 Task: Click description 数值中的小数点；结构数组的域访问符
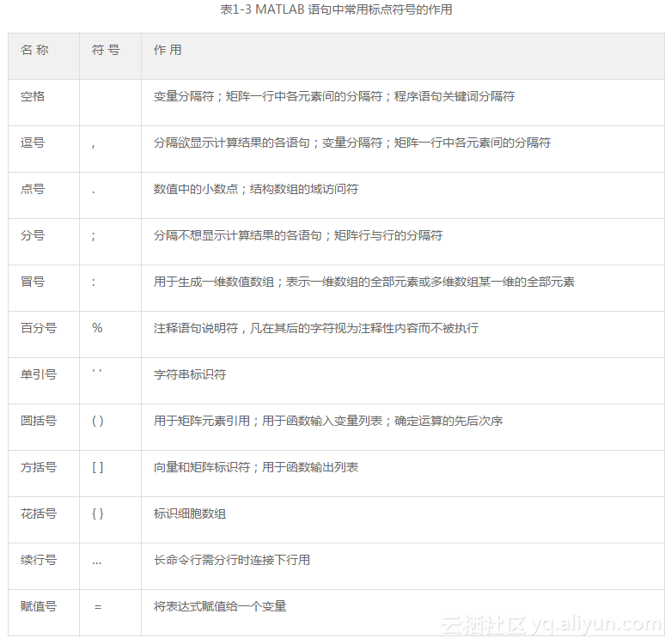point(256,189)
